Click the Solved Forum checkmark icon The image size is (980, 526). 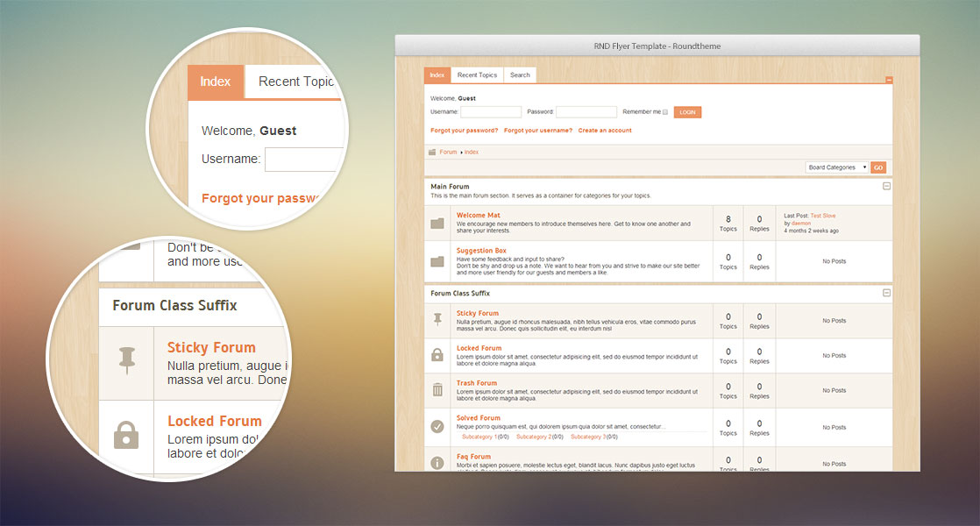(x=437, y=427)
